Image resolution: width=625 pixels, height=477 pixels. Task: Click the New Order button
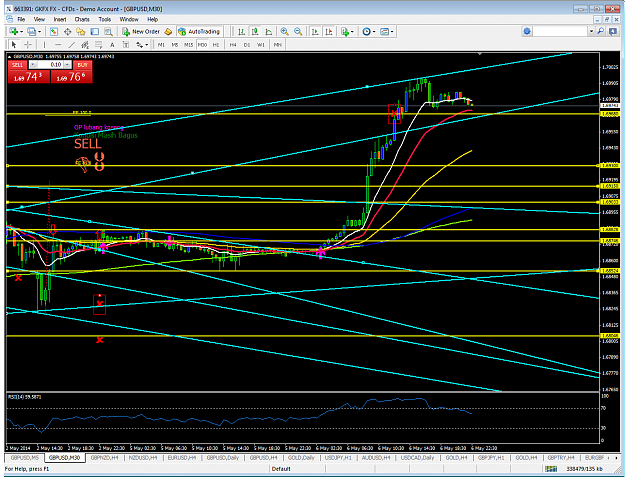point(142,31)
